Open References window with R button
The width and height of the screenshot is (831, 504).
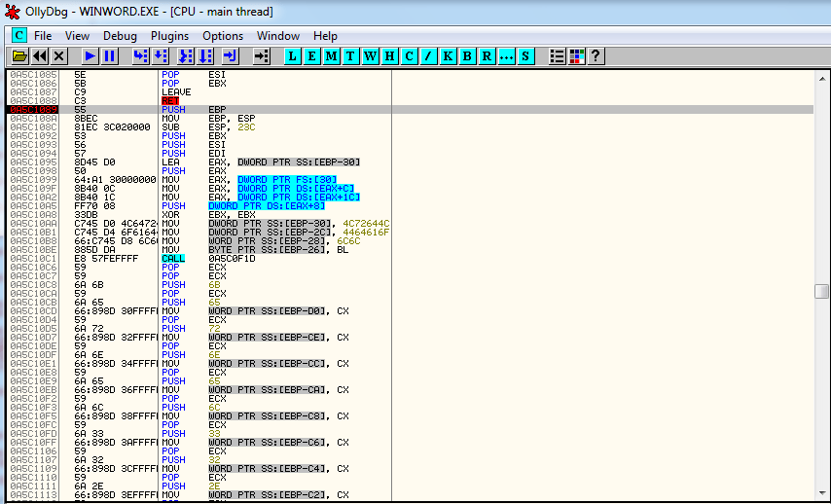point(487,55)
